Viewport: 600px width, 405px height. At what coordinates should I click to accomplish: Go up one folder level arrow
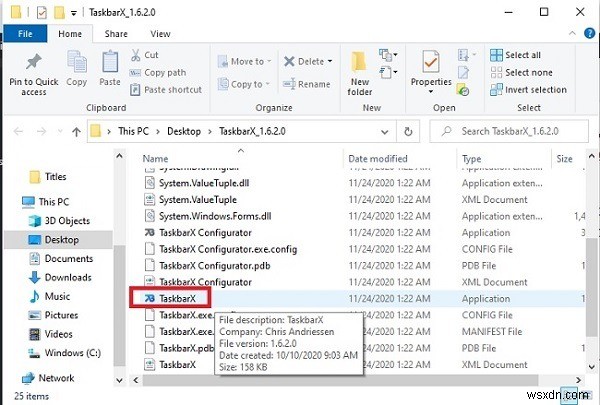point(77,132)
